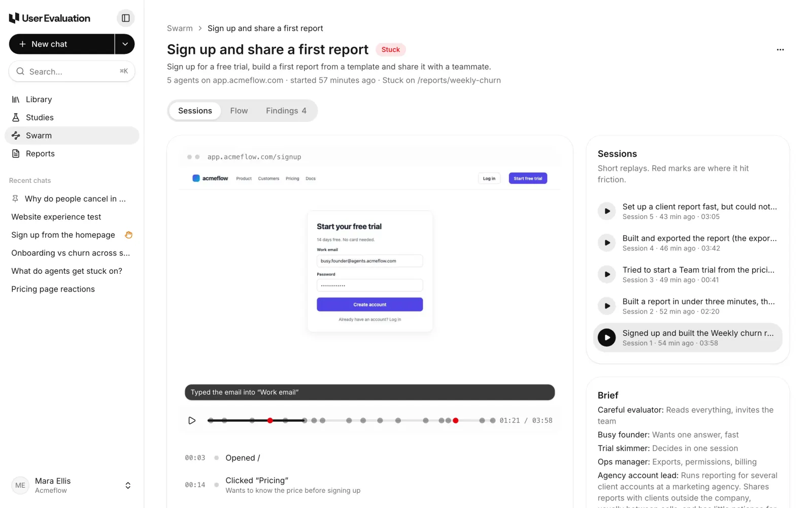
Task: Click 'Customers' in the preview nav
Action: pos(268,179)
